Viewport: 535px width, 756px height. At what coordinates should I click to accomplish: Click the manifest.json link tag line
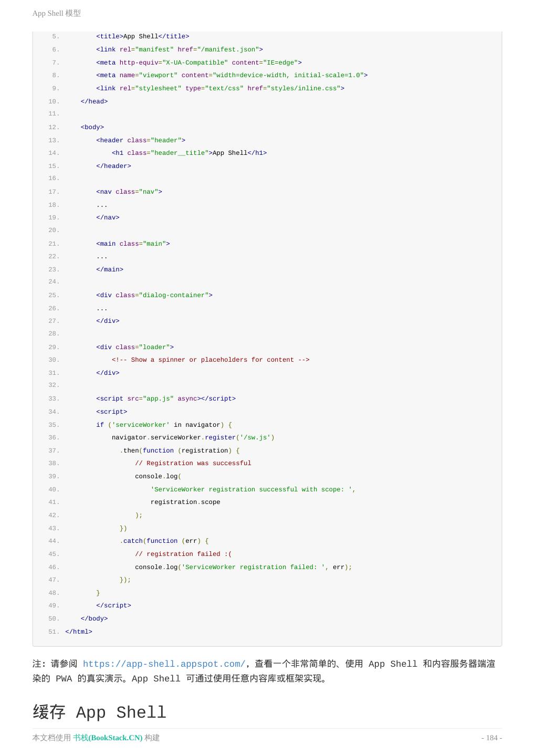tap(179, 49)
